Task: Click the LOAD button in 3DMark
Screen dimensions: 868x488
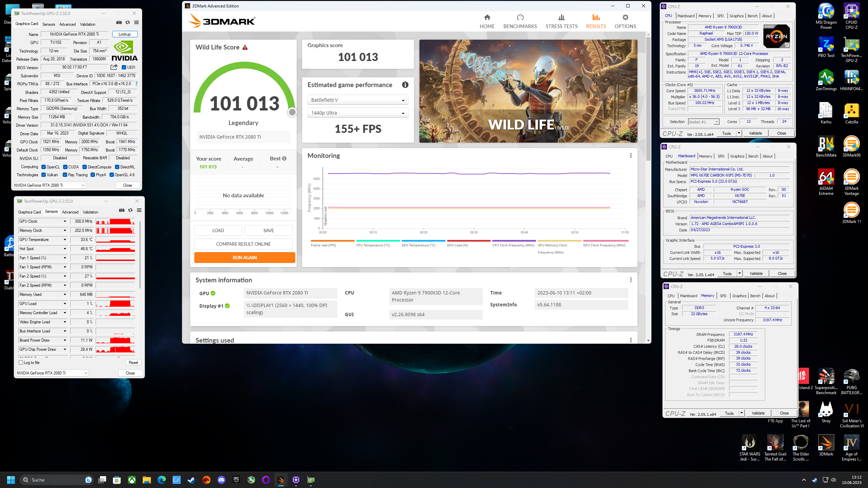Action: coord(218,230)
